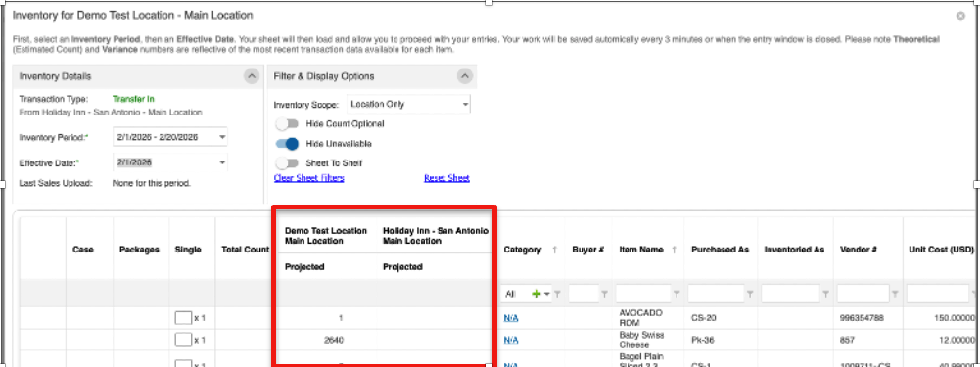Click vendor number 996354788 cell
The width and height of the screenshot is (980, 367).
pos(863,318)
